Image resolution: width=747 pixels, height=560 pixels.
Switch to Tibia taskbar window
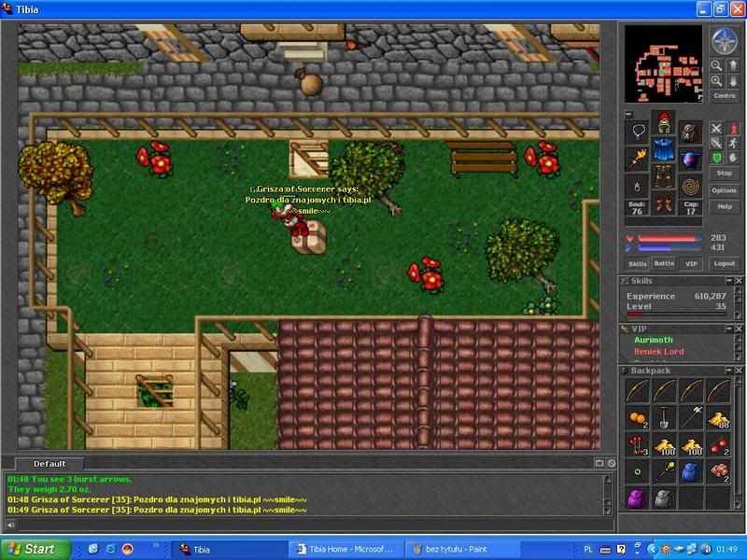tap(230, 549)
